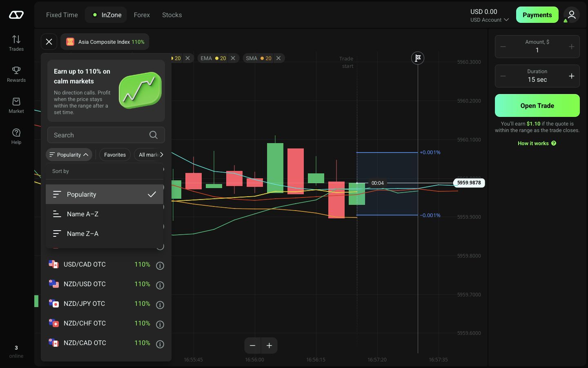Image resolution: width=588 pixels, height=368 pixels.
Task: Select Popularity sort option with checkmark
Action: pos(105,194)
